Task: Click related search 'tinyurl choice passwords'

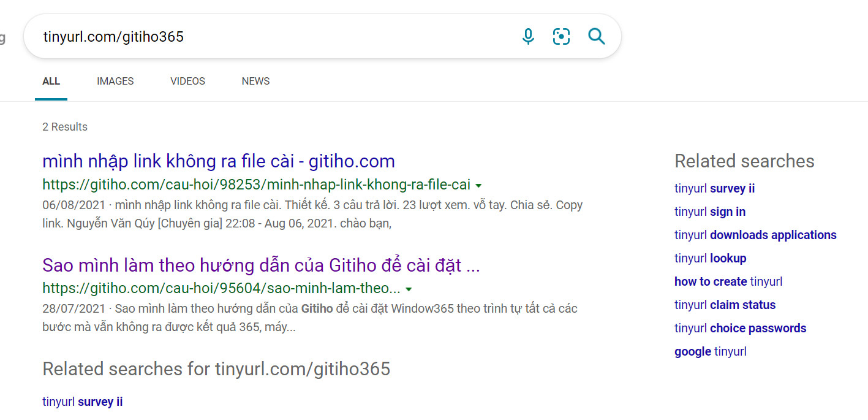Action: click(x=741, y=328)
